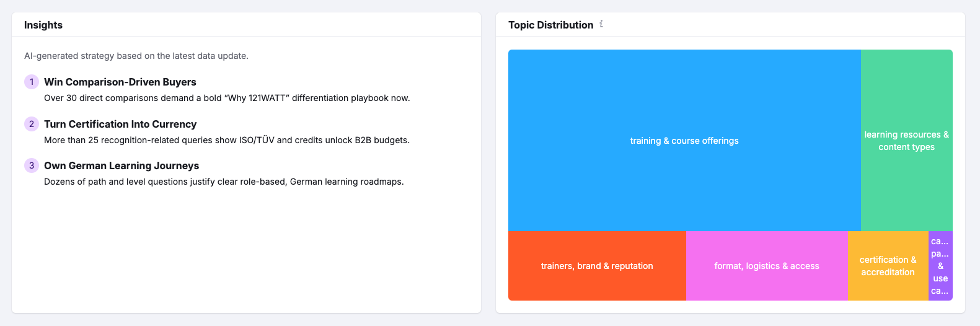
Task: Click the Topic Distribution panel title
Action: point(550,25)
